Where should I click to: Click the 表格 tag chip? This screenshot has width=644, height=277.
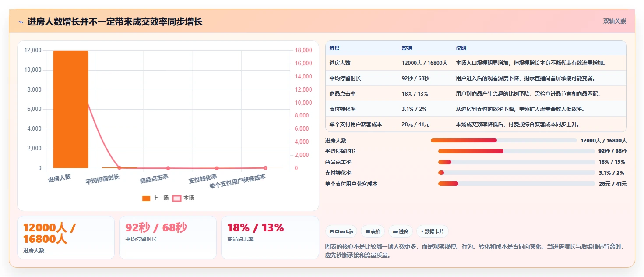pos(373,231)
